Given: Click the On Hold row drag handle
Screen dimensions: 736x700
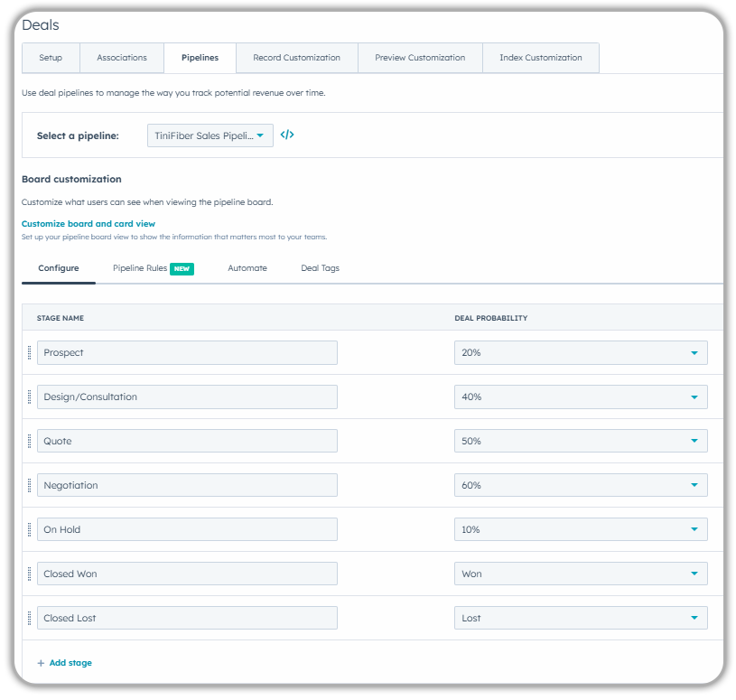Looking at the screenshot, I should 30,529.
